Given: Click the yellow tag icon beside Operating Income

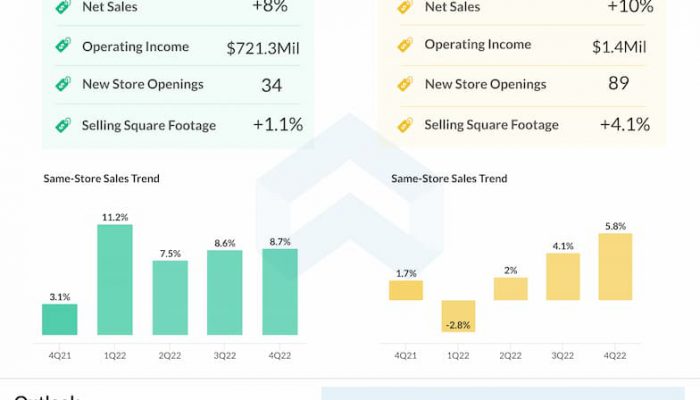Looking at the screenshot, I should click(405, 45).
